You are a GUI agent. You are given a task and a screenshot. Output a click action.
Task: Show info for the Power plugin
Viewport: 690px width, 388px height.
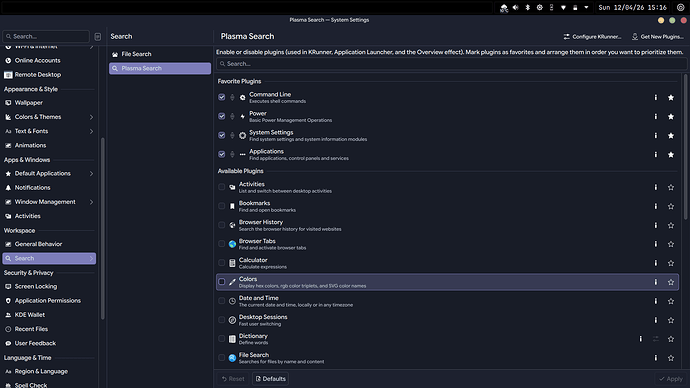coord(655,116)
